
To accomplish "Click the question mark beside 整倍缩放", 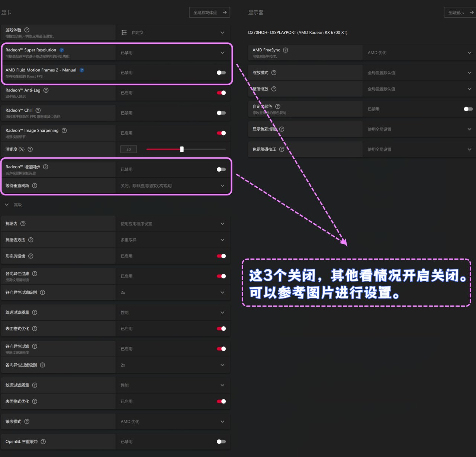I will (x=274, y=89).
